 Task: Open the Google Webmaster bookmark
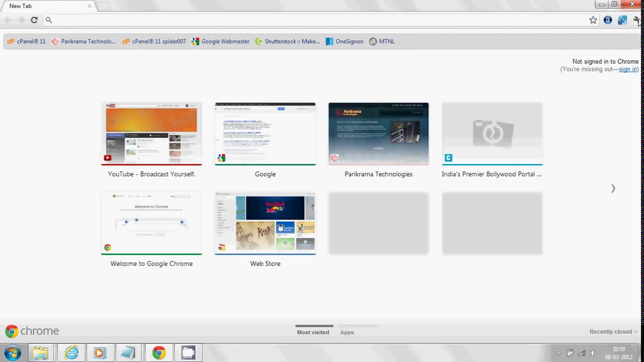click(x=220, y=42)
